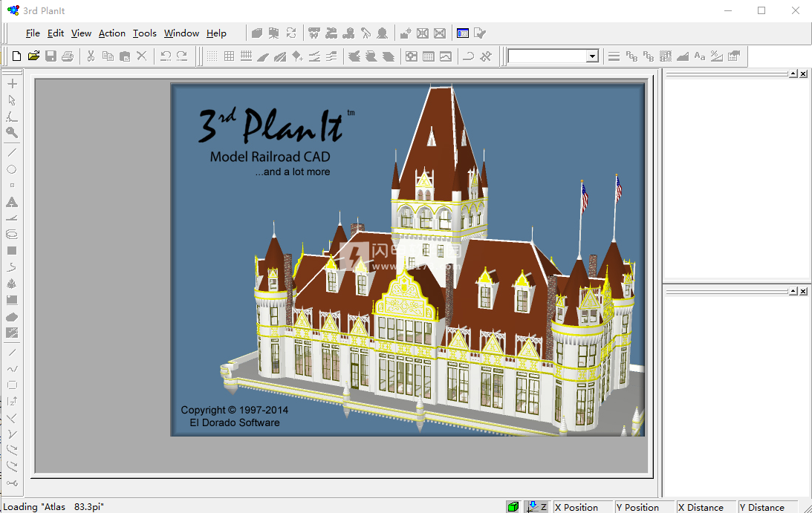Undo the last action
The height and width of the screenshot is (513, 812).
point(166,56)
